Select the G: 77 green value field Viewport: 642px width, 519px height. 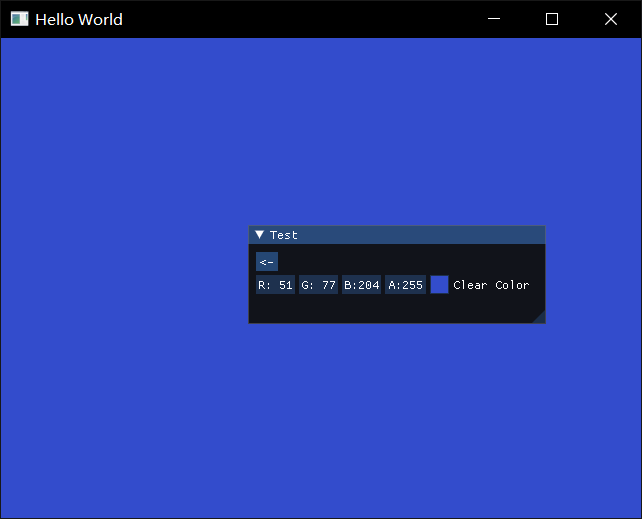tap(319, 285)
